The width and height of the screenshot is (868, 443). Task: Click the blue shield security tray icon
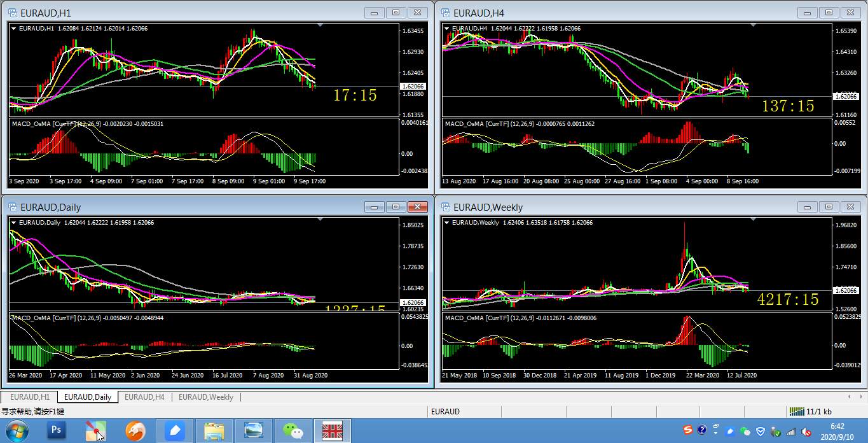[760, 432]
